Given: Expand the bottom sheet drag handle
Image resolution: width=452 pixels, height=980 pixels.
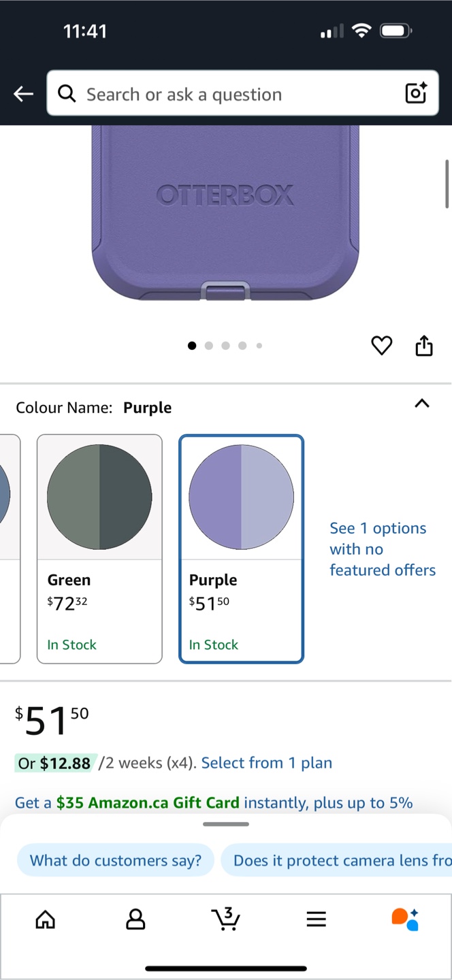Looking at the screenshot, I should tap(226, 824).
